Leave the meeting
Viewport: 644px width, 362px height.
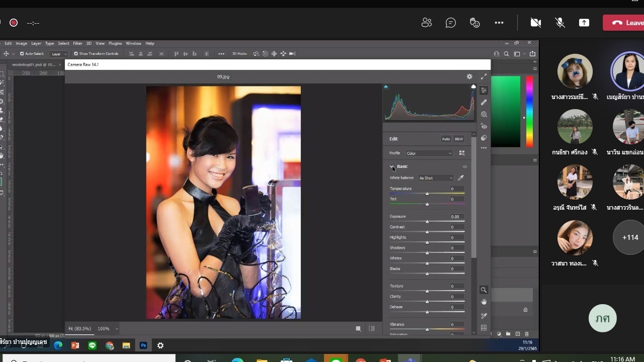pyautogui.click(x=624, y=23)
